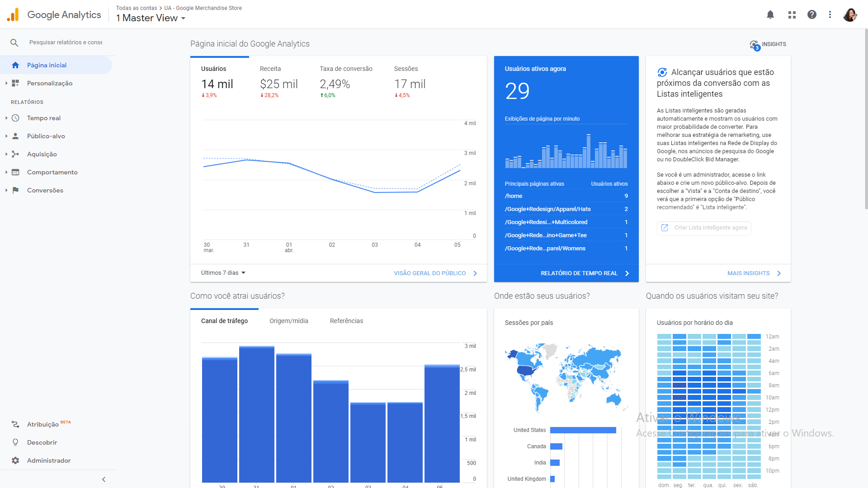Expand the Conversões section arrow
868x488 pixels.
[6, 190]
